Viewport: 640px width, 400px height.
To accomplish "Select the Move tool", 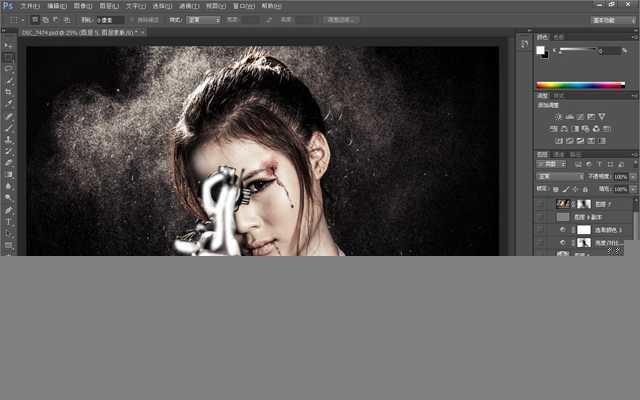I will pos(8,46).
